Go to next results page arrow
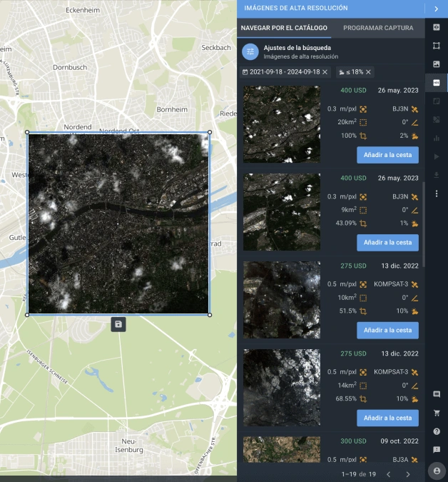 coord(408,474)
